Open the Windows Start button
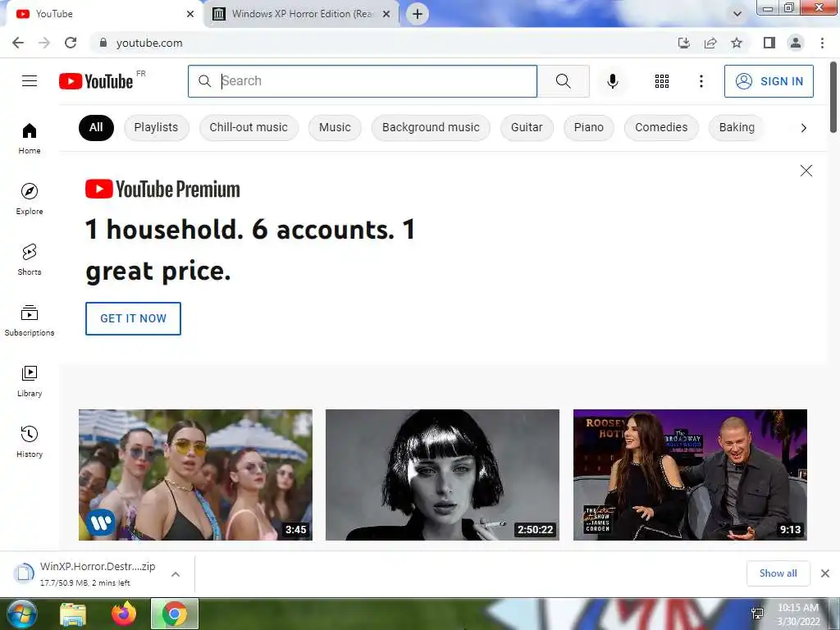This screenshot has width=840, height=630. click(21, 614)
